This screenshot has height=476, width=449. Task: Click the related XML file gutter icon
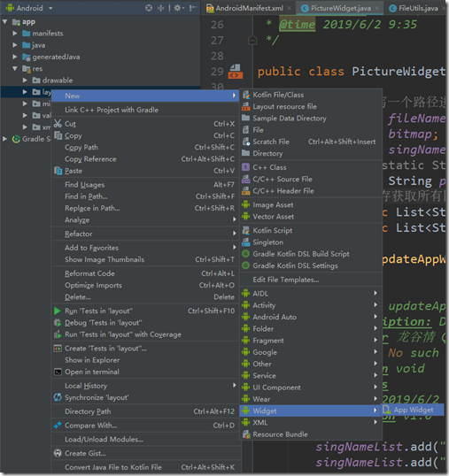point(236,72)
